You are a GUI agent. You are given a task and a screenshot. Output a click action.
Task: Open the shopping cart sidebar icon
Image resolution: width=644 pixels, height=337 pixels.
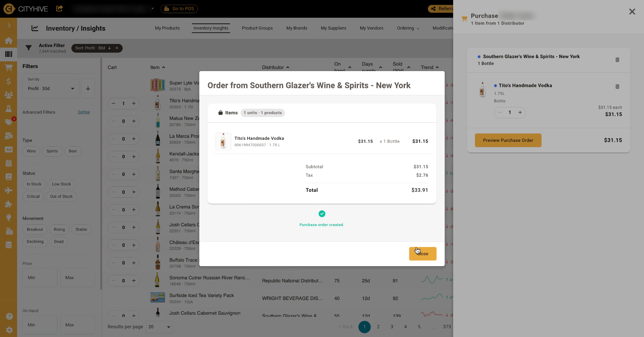click(9, 68)
